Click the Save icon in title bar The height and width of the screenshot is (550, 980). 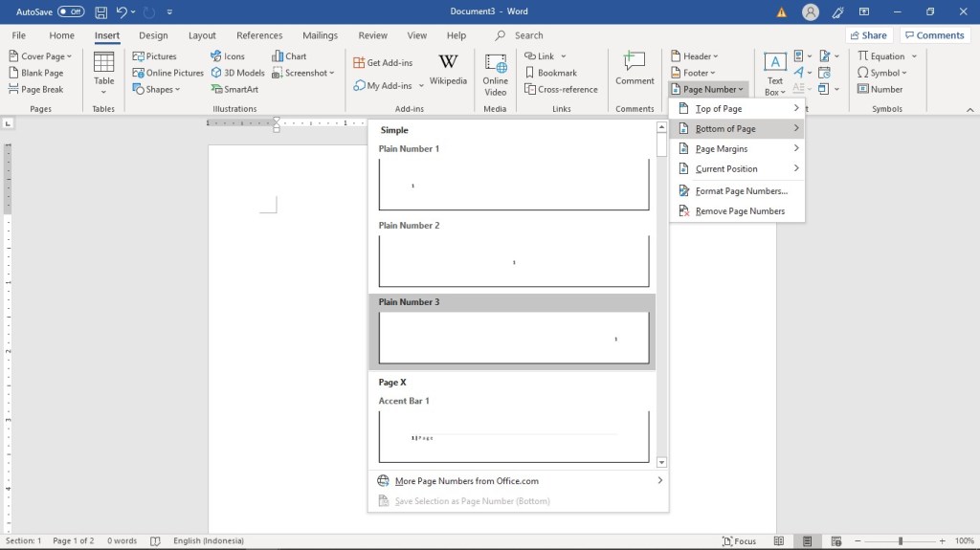(x=100, y=11)
